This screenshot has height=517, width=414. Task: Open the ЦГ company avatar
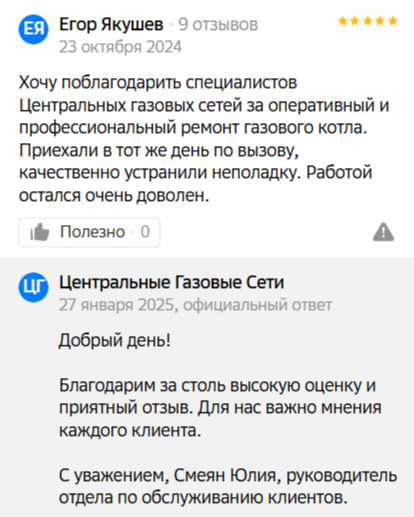[33, 287]
